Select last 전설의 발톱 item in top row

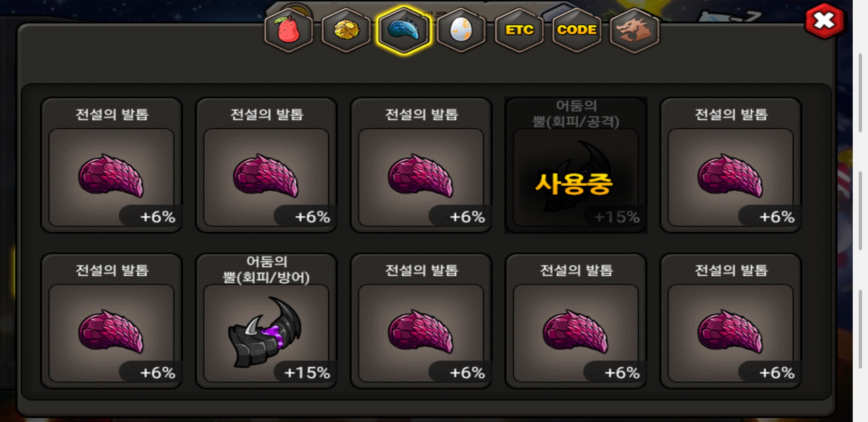coord(731,165)
